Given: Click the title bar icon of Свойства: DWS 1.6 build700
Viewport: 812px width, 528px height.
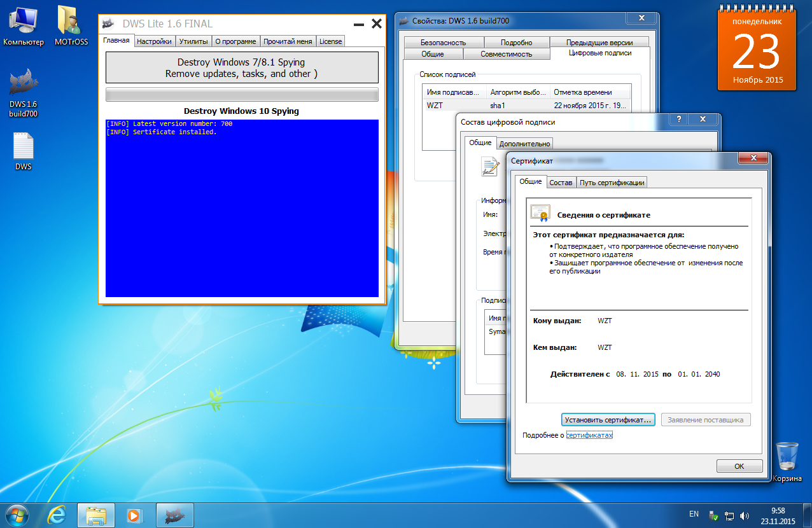Looking at the screenshot, I should click(404, 21).
